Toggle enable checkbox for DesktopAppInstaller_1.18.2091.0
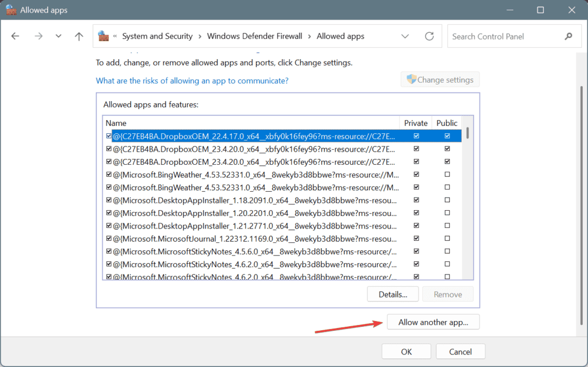The height and width of the screenshot is (367, 588). [109, 200]
